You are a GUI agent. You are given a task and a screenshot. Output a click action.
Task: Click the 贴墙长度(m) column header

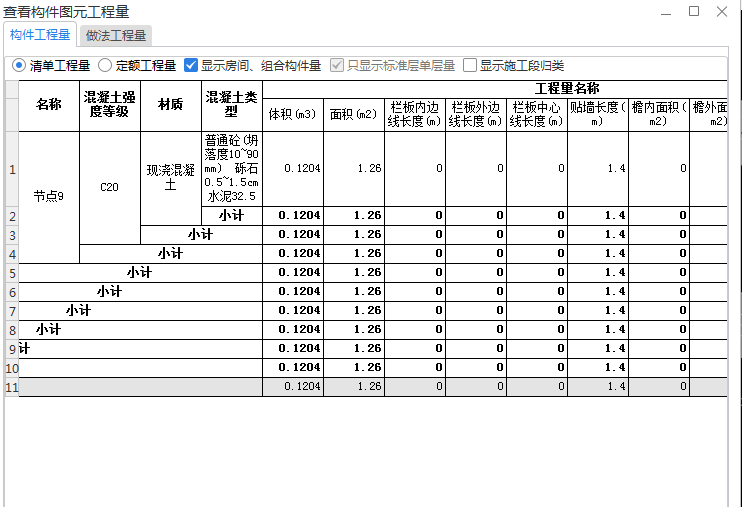point(598,115)
